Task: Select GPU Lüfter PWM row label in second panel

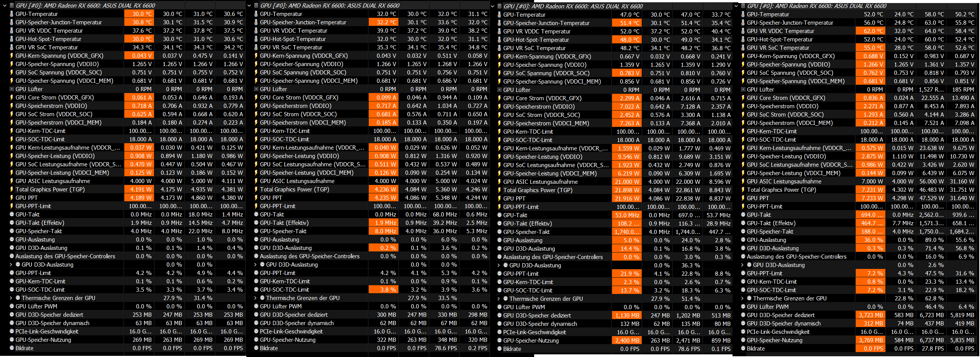Action: [x=281, y=306]
